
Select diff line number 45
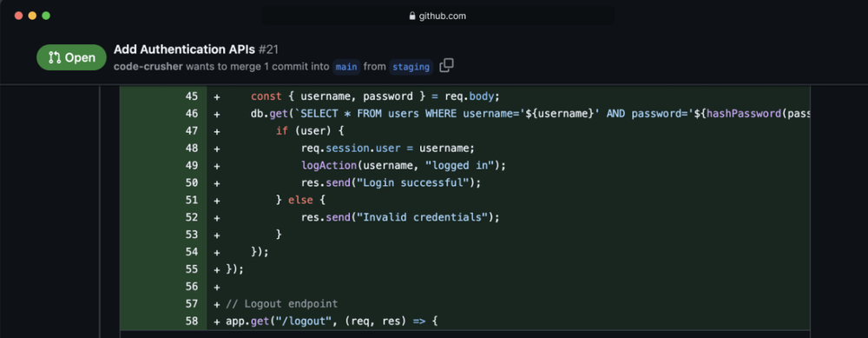191,96
